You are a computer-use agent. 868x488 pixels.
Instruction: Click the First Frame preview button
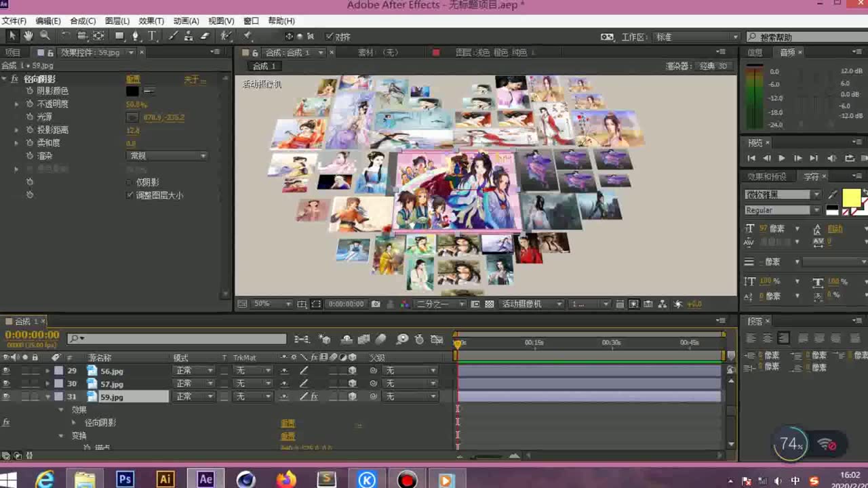coord(751,158)
